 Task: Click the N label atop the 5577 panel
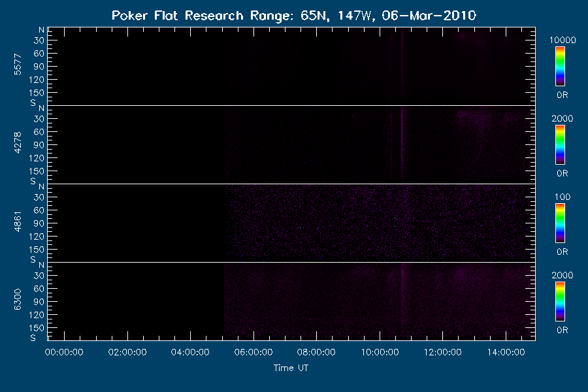(41, 30)
